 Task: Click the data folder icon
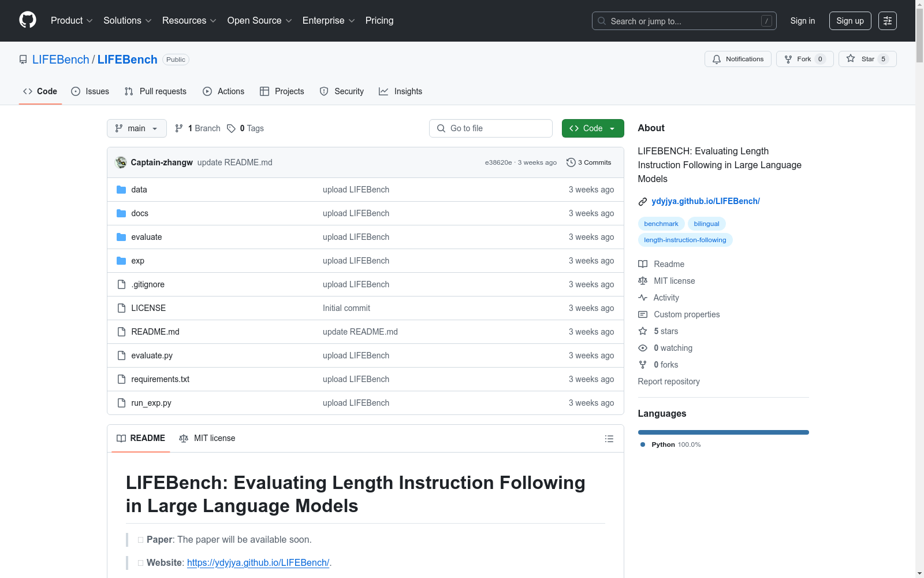(121, 190)
